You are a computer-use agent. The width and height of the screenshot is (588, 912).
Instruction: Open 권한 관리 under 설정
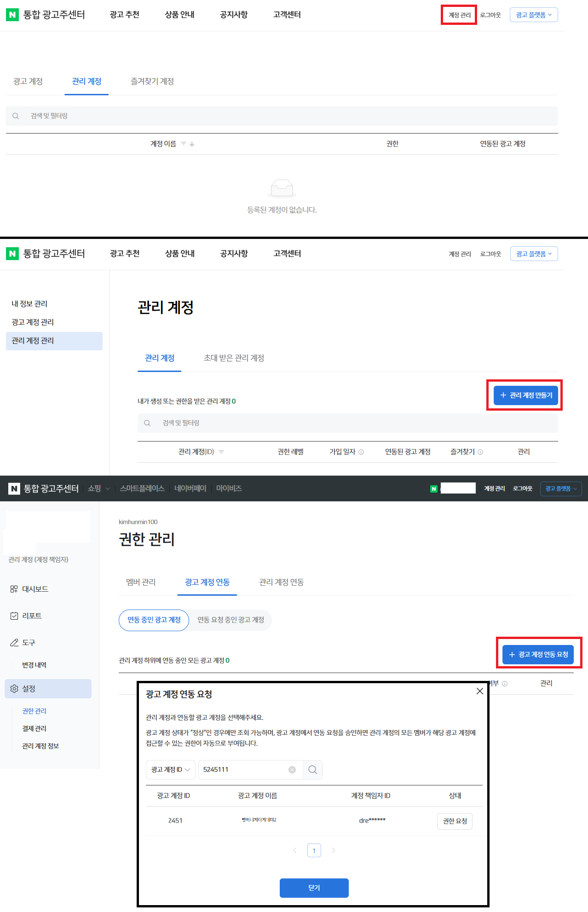click(35, 711)
